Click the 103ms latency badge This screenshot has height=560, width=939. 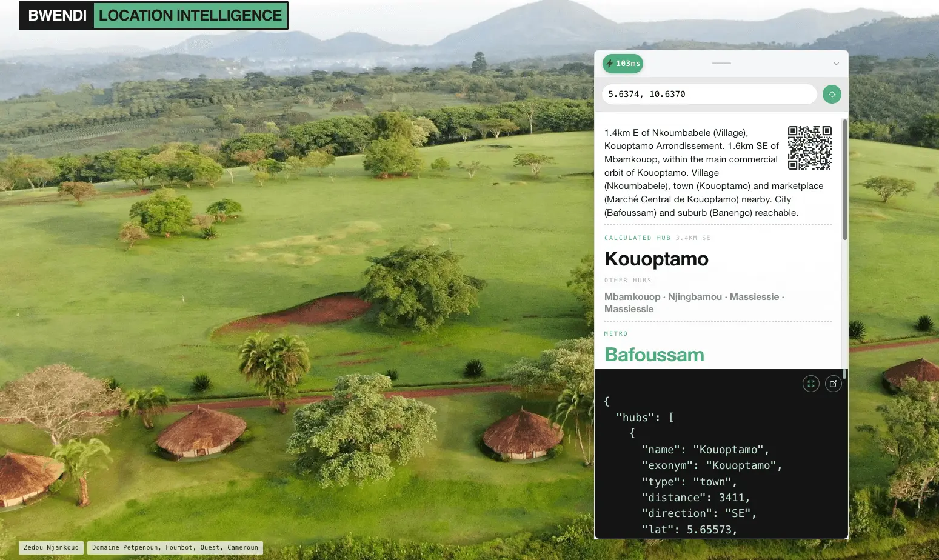click(623, 63)
